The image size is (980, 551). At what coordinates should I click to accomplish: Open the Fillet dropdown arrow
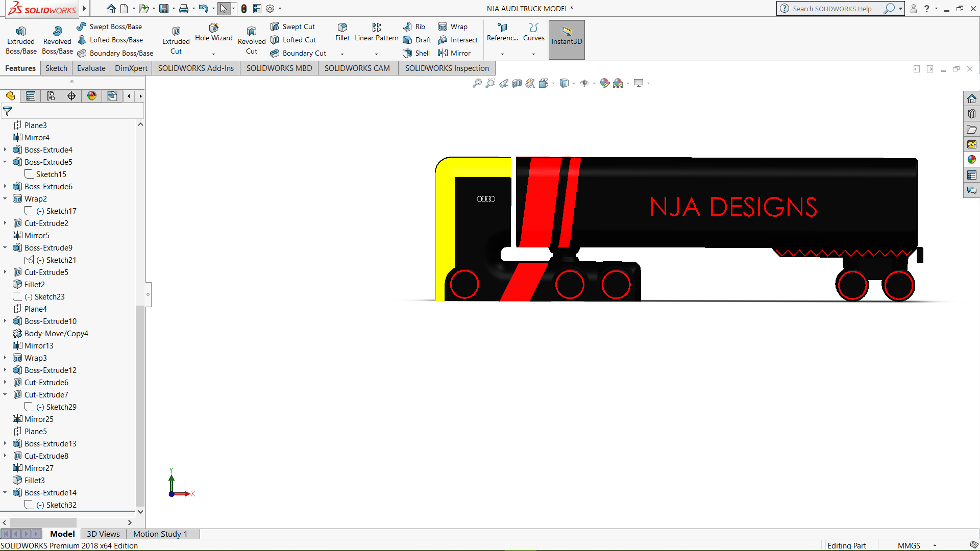pos(342,54)
